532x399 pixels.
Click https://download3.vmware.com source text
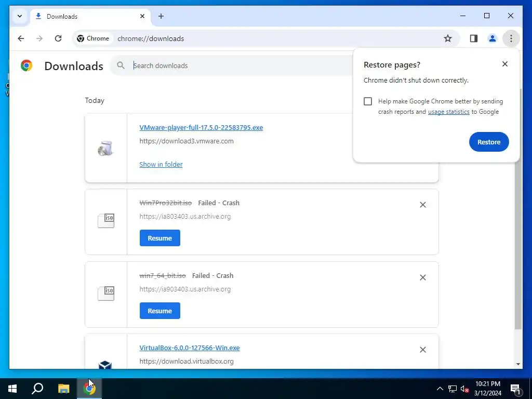click(187, 141)
